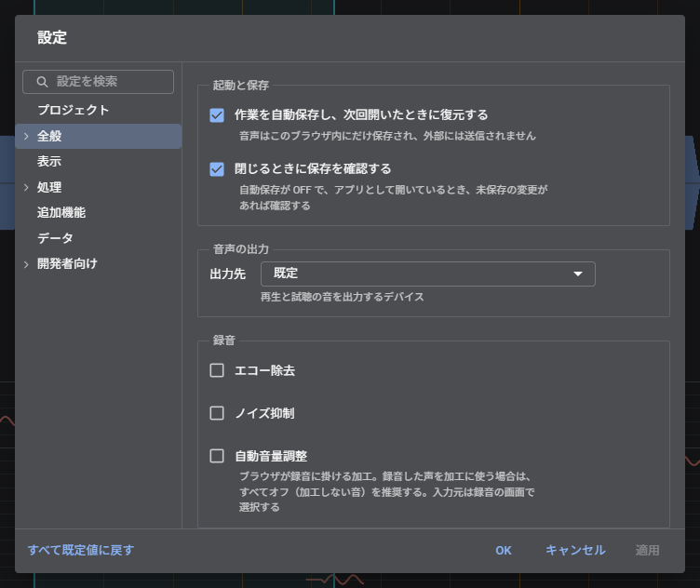Expand the 全般 category chevron

pyautogui.click(x=26, y=136)
